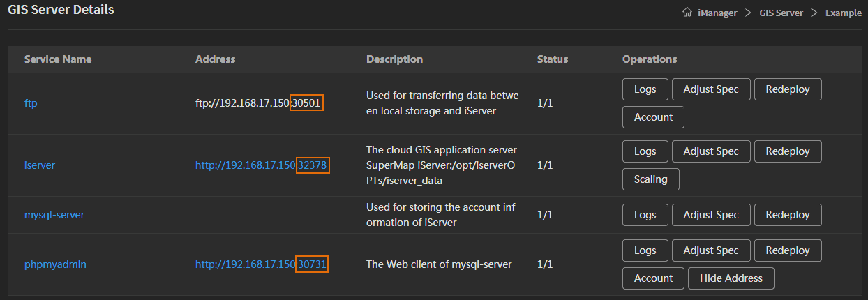This screenshot has height=300, width=868.
Task: Open the ftp service link
Action: click(31, 103)
